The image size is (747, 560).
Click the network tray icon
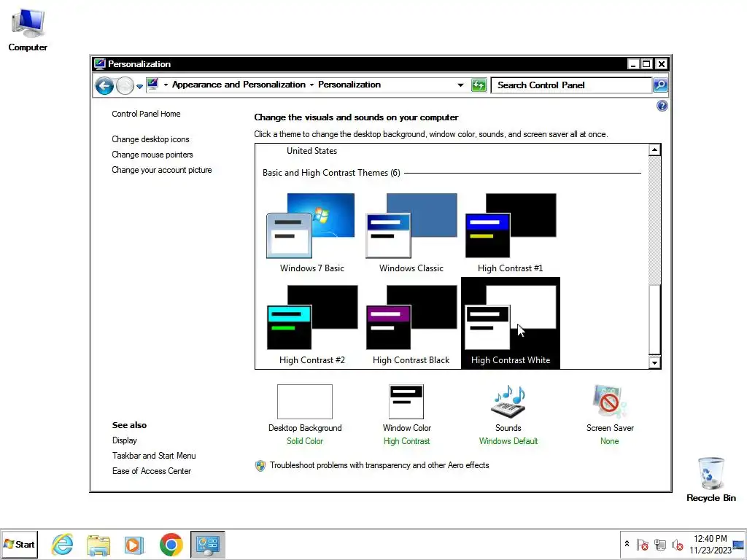[659, 544]
